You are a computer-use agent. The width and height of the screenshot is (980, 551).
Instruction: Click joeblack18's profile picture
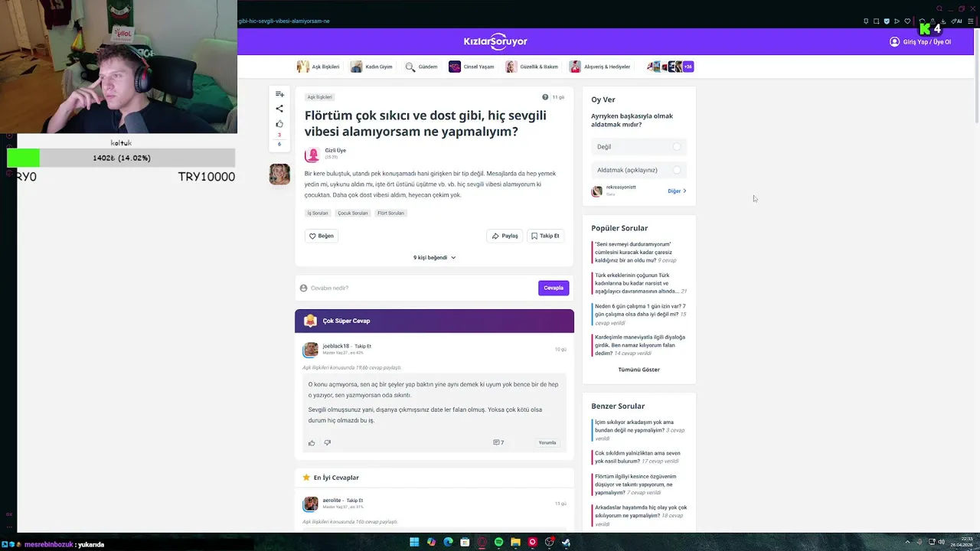click(310, 350)
